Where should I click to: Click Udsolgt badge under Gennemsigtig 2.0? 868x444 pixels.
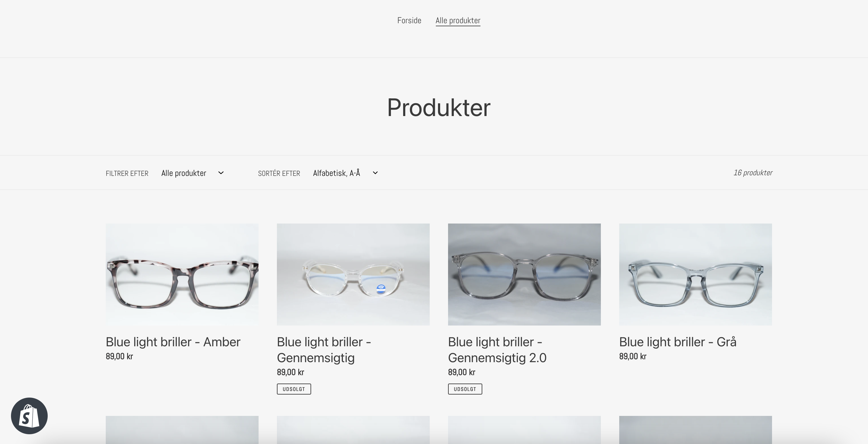coord(465,389)
